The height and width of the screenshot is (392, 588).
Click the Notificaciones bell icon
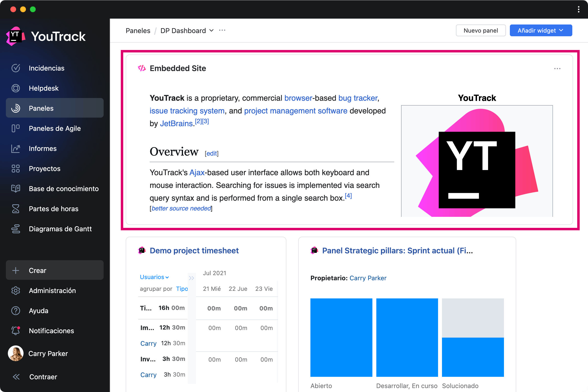15,331
